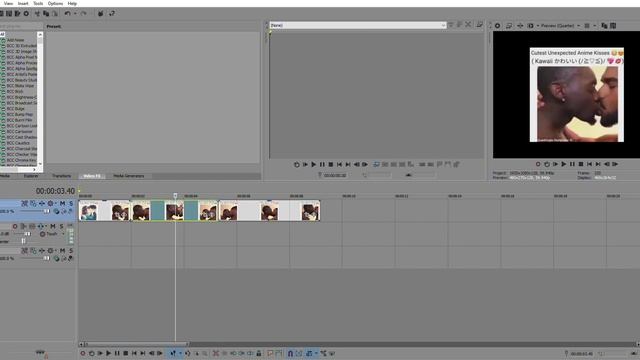
Task: Mute the bottom video track
Action: 62,251
